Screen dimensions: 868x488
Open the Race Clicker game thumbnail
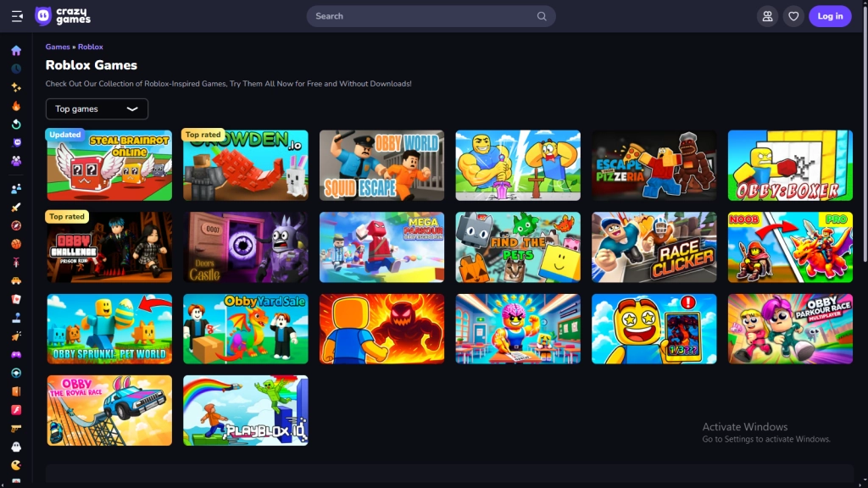[654, 247]
